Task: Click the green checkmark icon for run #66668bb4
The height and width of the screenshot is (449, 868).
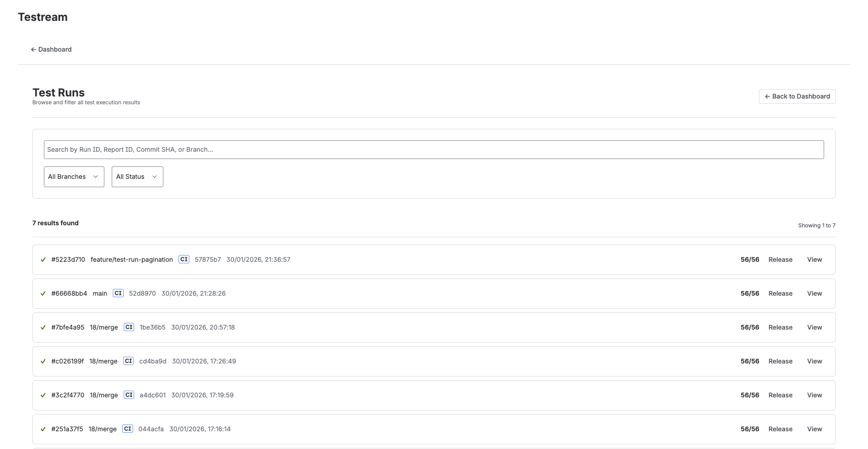Action: [43, 294]
